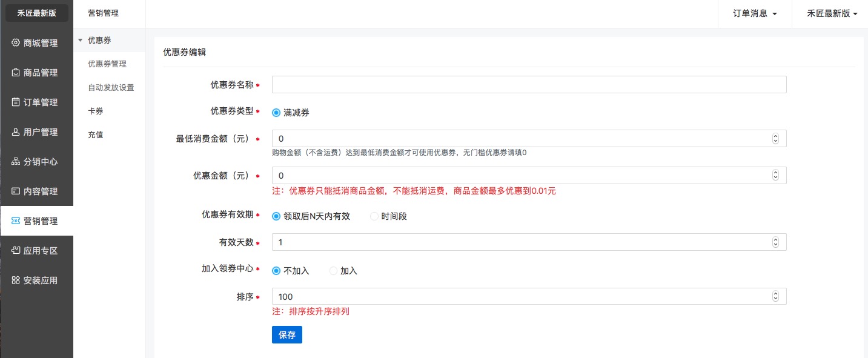The width and height of the screenshot is (868, 358).
Task: Click the 商品管理 bag icon
Action: pyautogui.click(x=16, y=73)
